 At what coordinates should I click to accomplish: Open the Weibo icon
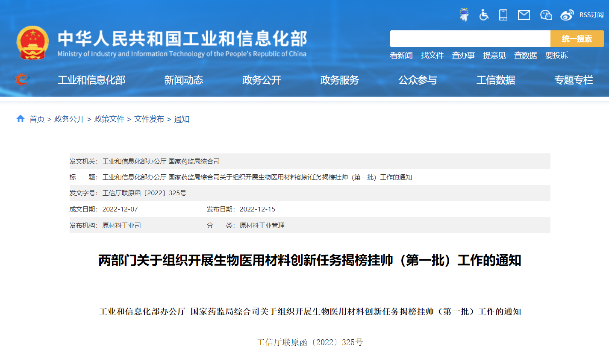click(x=567, y=15)
